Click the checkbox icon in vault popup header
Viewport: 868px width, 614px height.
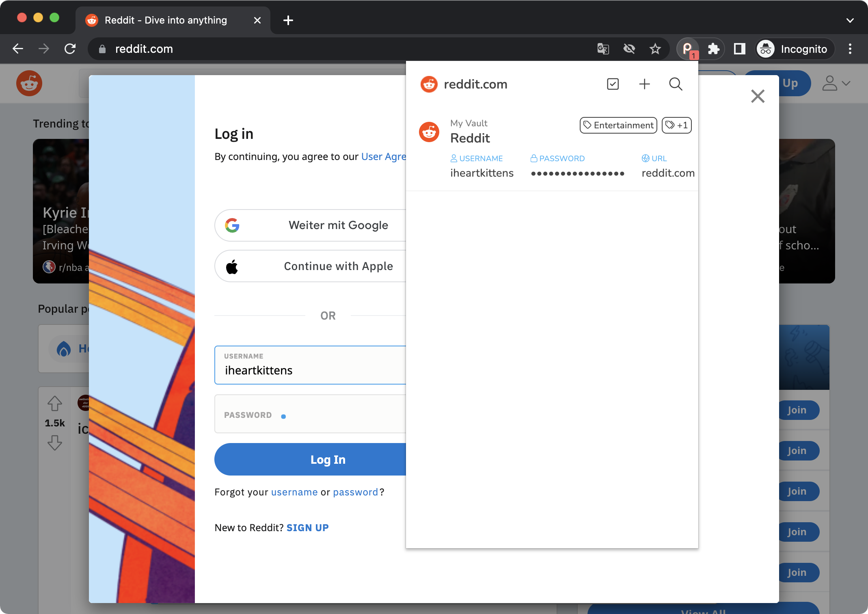(613, 84)
